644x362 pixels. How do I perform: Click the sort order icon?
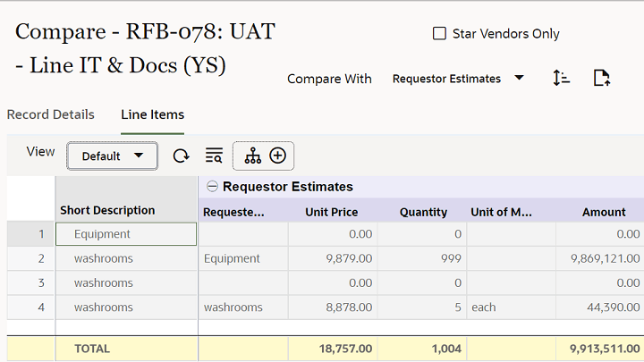coord(562,78)
